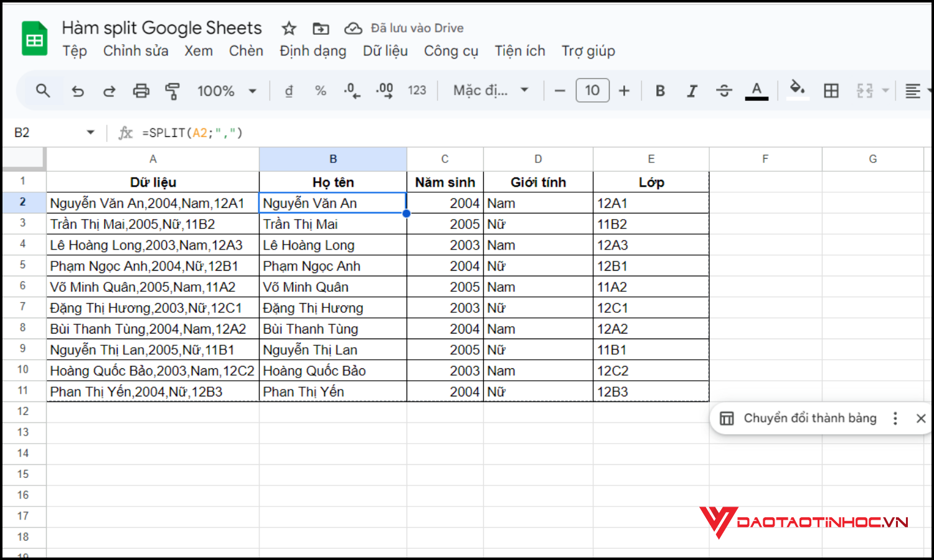This screenshot has height=560, width=934.
Task: Open the Chỉnh sửa menu
Action: click(136, 51)
